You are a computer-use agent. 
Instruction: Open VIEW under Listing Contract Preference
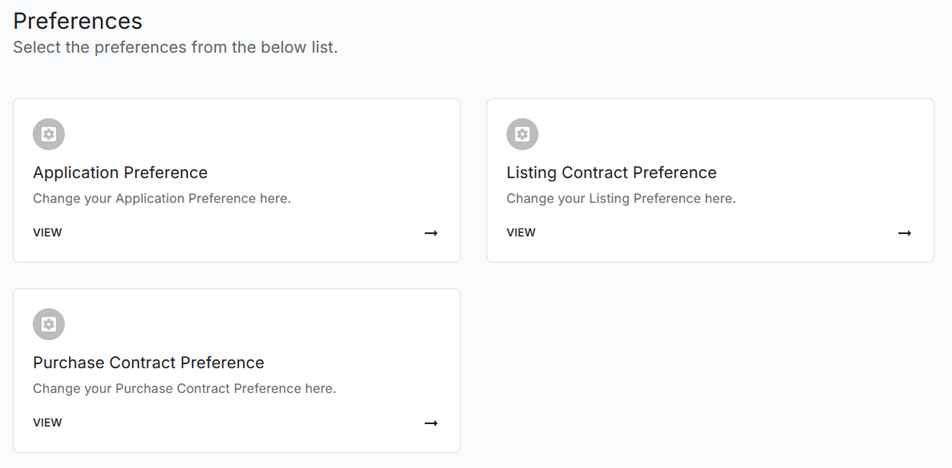[521, 233]
